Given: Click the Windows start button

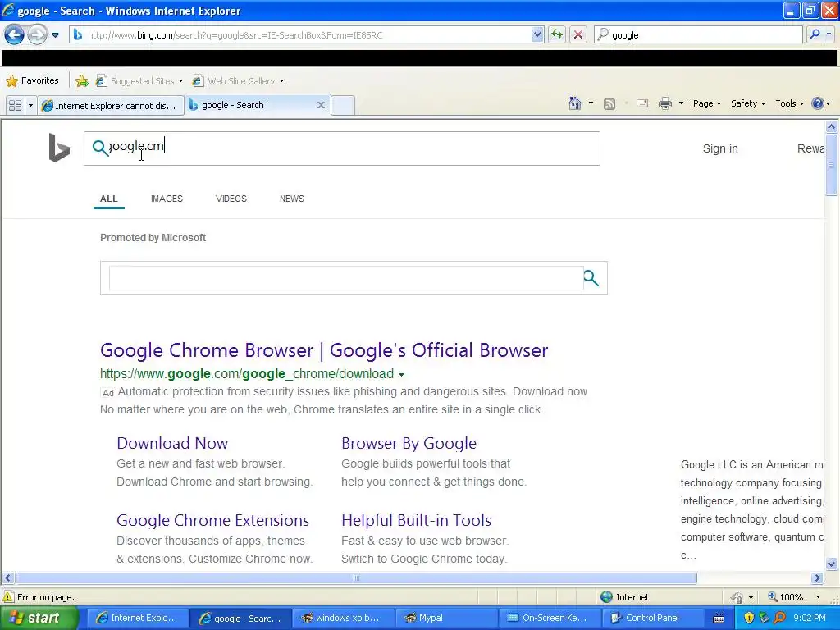Looking at the screenshot, I should click(39, 619).
